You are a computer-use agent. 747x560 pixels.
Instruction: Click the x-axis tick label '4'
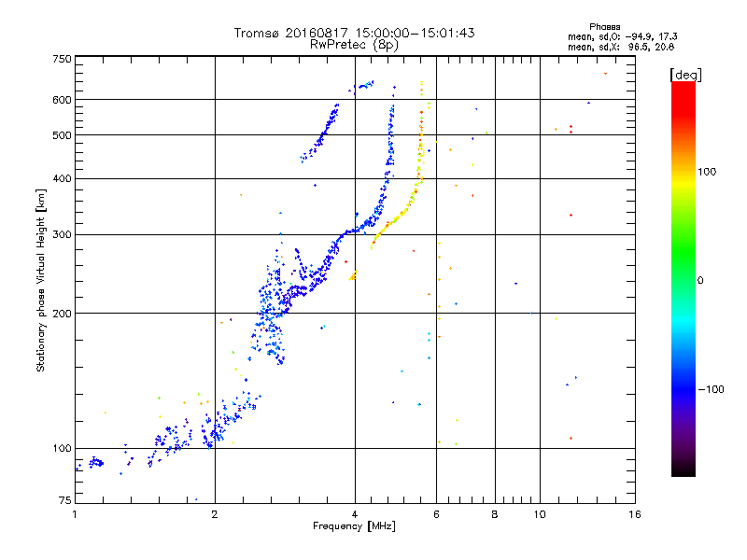point(355,514)
